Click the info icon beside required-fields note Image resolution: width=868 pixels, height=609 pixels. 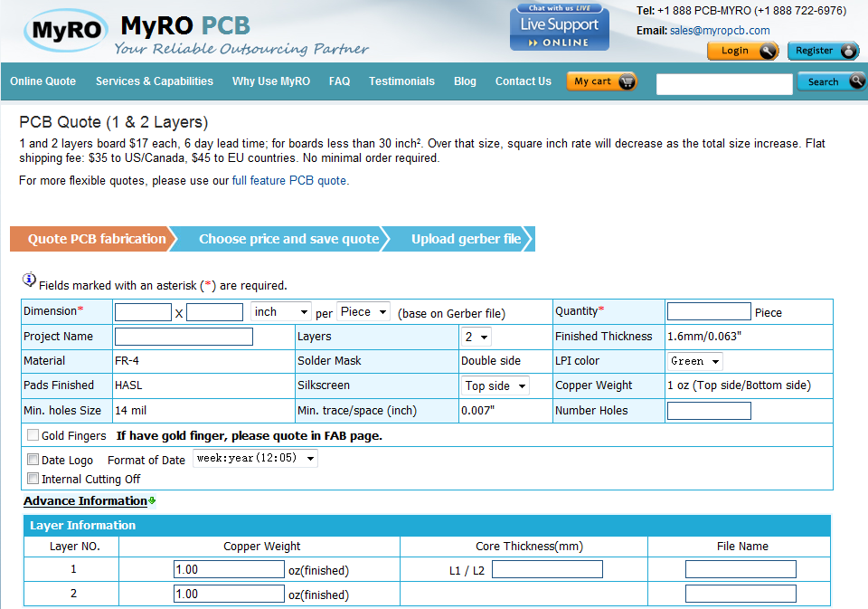click(x=29, y=280)
